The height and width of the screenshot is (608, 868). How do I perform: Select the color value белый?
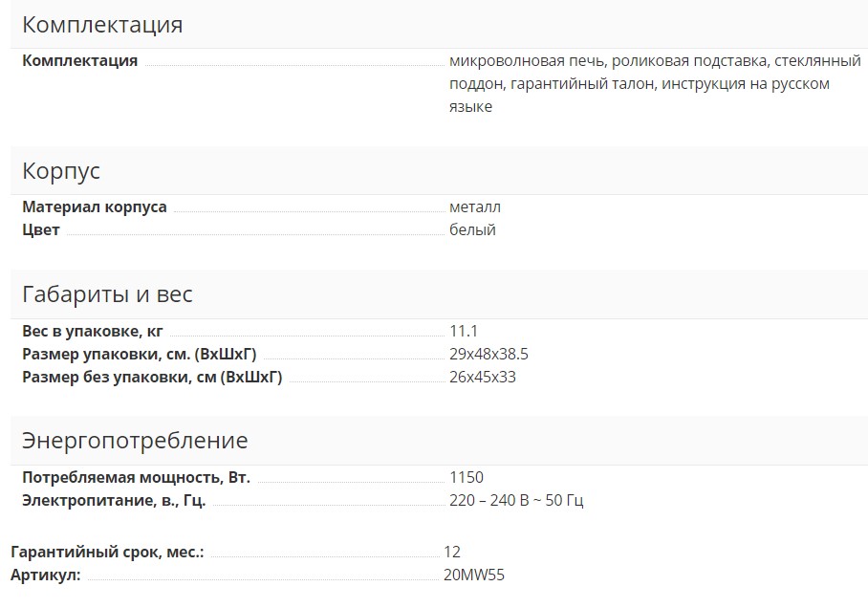[472, 230]
